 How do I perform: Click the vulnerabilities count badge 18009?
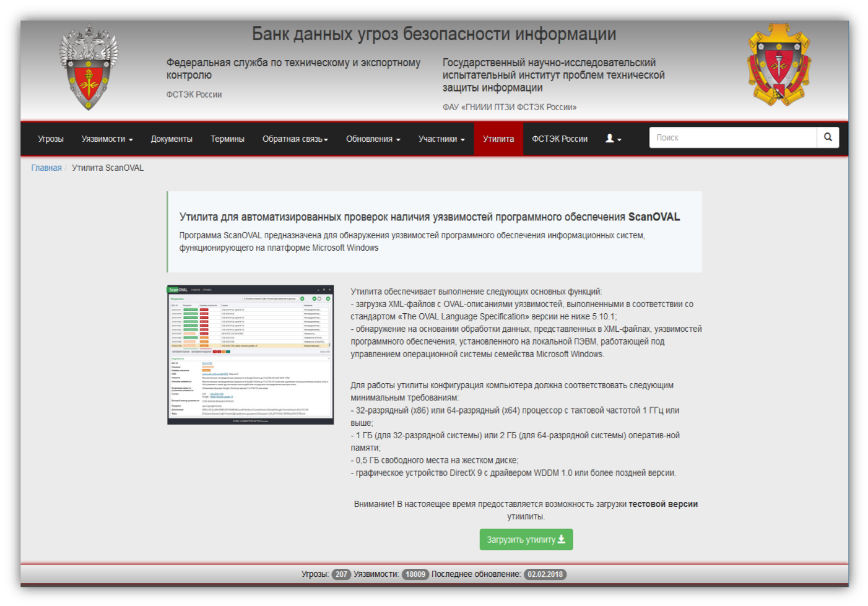coord(415,574)
